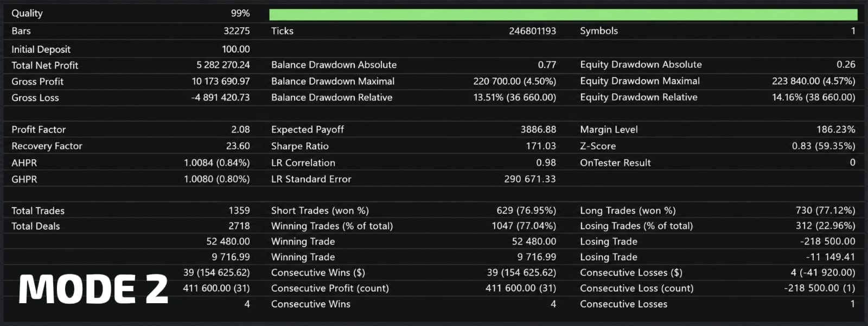Select the Long Trades won value

(825, 210)
